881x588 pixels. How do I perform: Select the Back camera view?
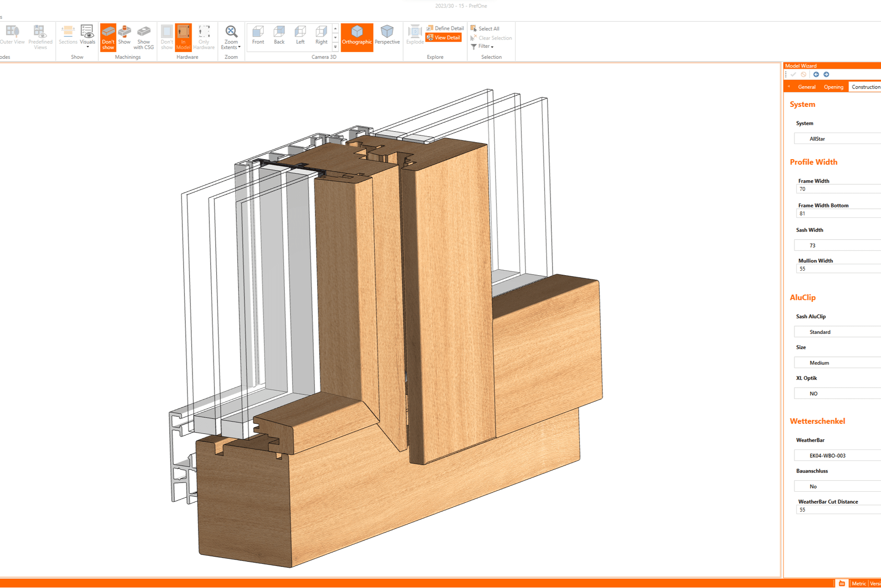279,35
